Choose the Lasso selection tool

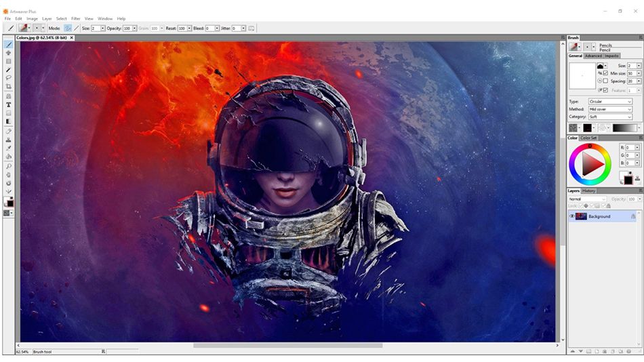point(8,78)
